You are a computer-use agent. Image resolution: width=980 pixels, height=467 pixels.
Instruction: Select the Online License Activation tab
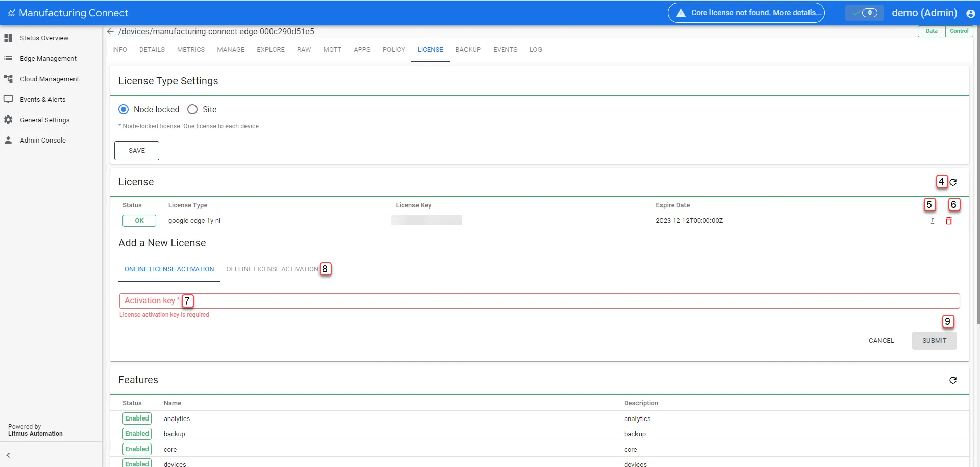pyautogui.click(x=169, y=269)
